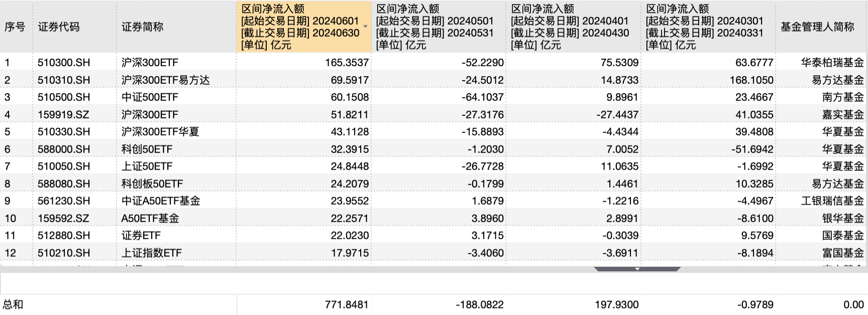Select June inflow value 165.3537
This screenshot has width=868, height=315.
[347, 63]
